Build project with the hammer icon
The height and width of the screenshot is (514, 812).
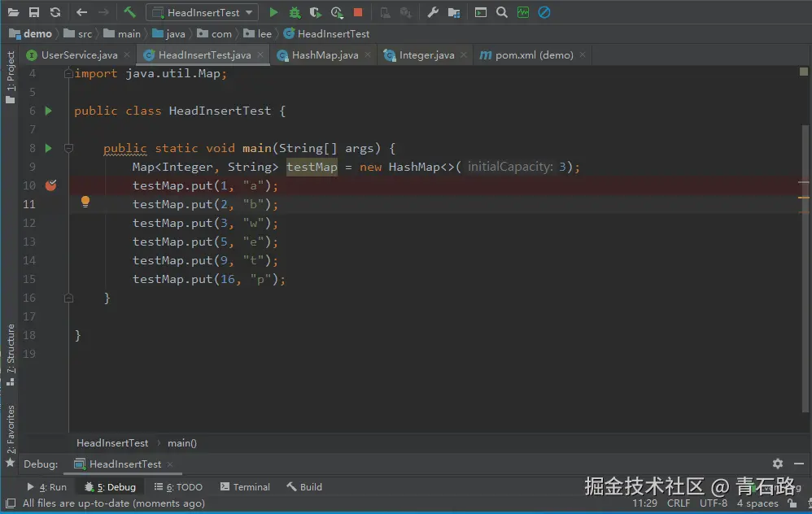(x=129, y=12)
